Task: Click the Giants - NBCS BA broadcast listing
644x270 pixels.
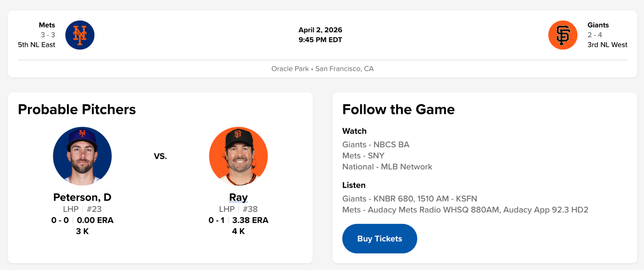Action: [376, 145]
